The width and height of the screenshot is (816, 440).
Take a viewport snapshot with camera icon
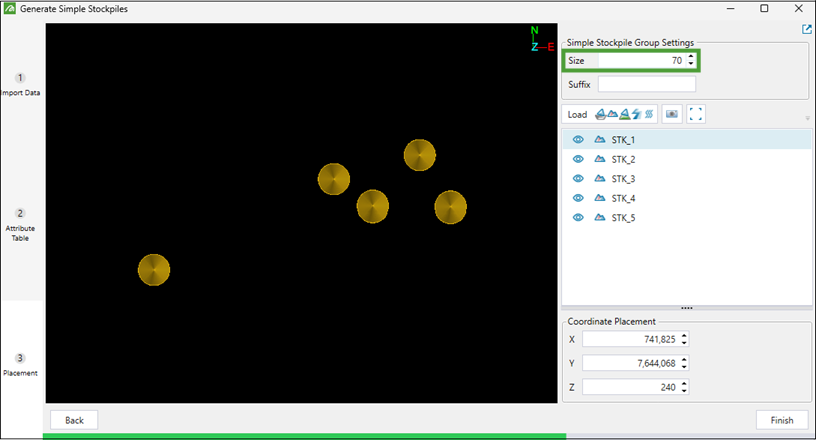[672, 114]
